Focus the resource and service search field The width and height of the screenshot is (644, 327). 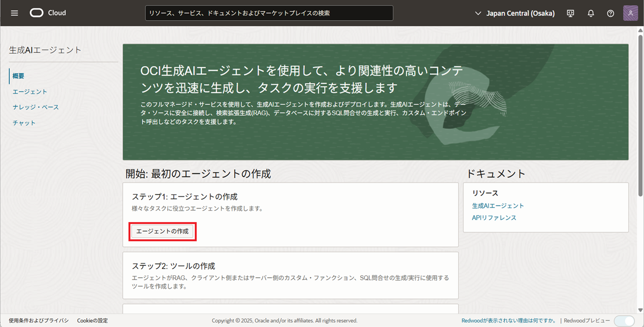tap(269, 13)
